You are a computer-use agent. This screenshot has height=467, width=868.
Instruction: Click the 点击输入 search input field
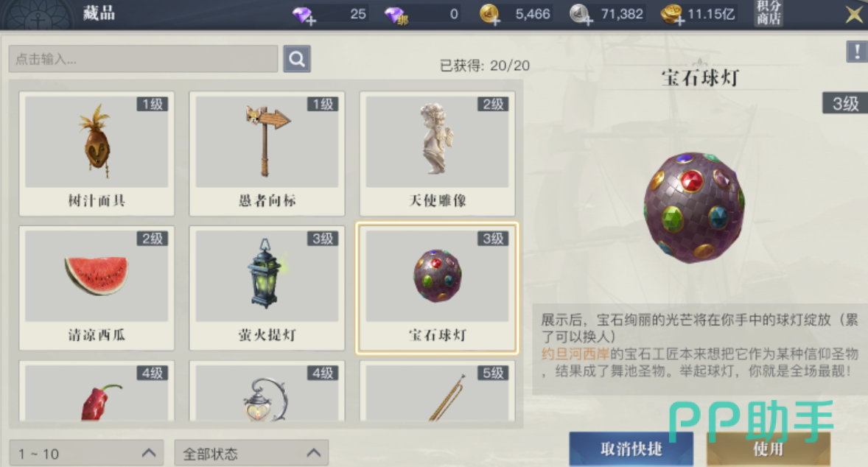click(x=143, y=59)
